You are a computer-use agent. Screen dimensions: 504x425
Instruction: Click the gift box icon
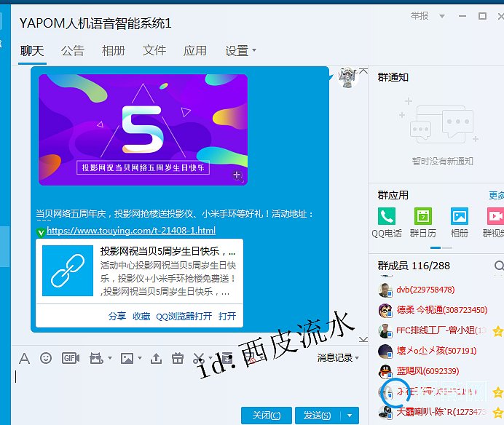click(178, 358)
